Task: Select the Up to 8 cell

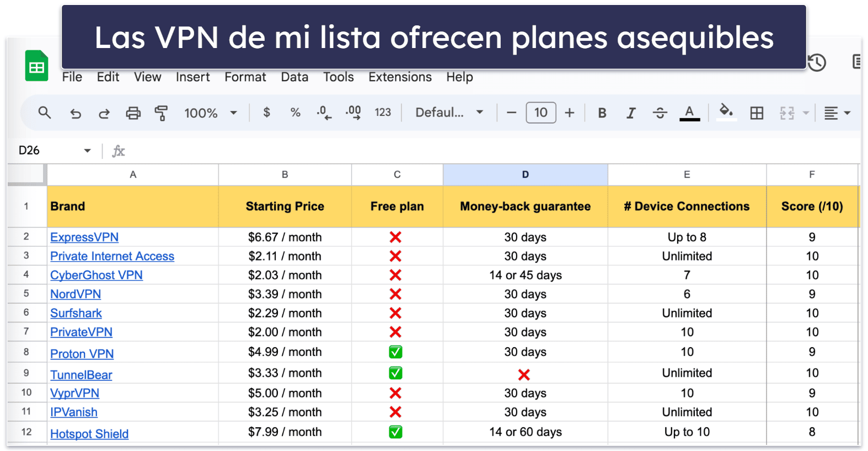Action: pos(687,237)
